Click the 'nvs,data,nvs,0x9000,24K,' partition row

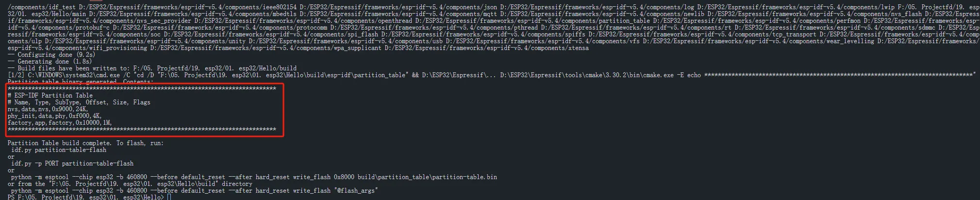(x=48, y=109)
